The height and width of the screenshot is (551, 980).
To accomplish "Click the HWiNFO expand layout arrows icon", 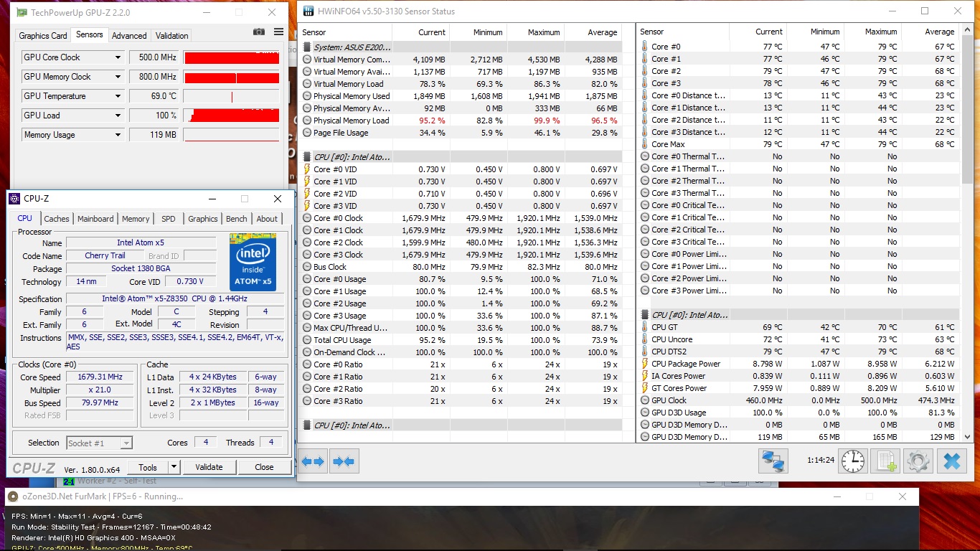I will [x=313, y=462].
